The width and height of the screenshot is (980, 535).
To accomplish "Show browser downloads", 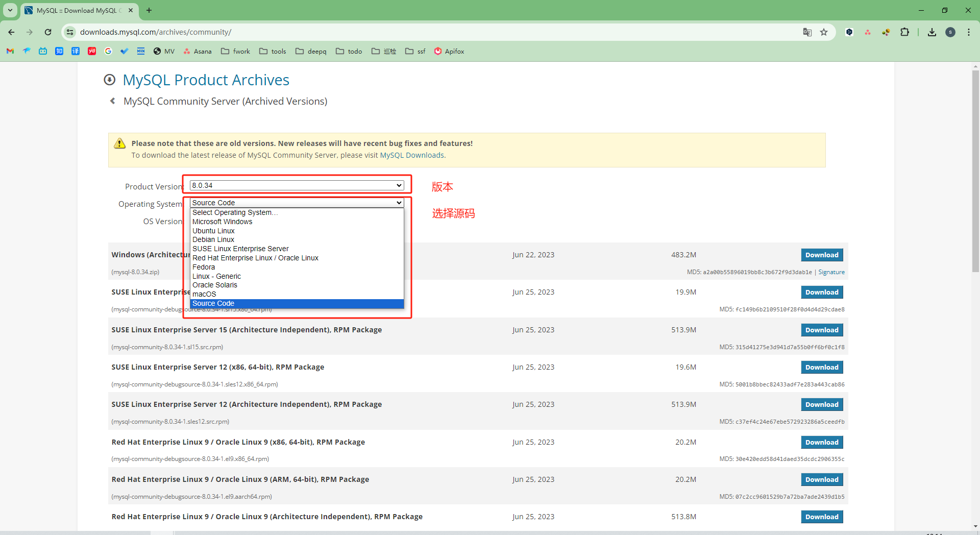I will [x=932, y=32].
